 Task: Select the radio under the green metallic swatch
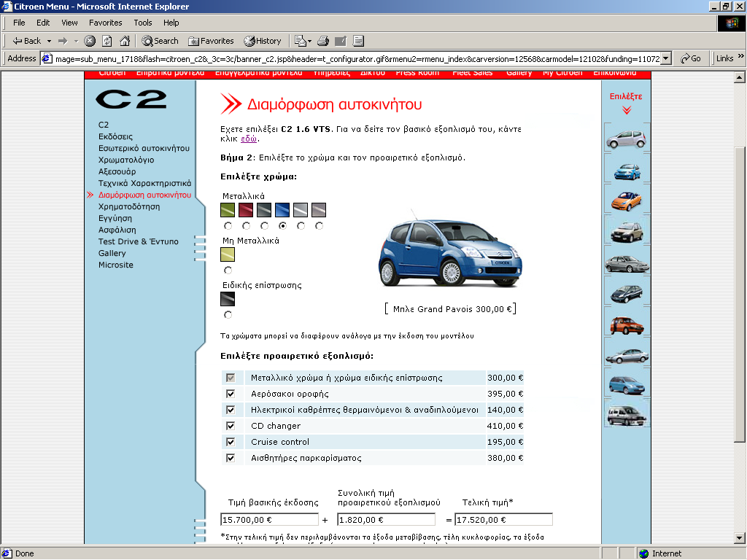[228, 226]
